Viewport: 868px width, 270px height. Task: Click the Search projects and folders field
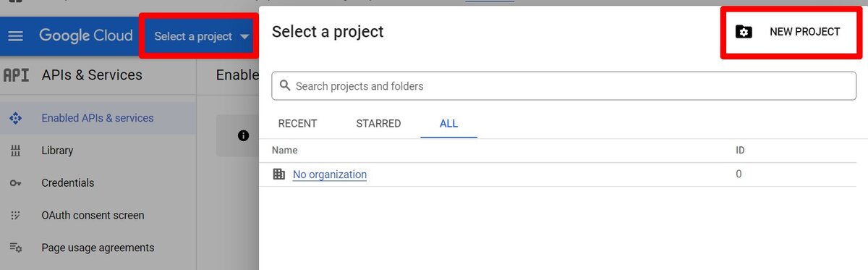click(564, 85)
